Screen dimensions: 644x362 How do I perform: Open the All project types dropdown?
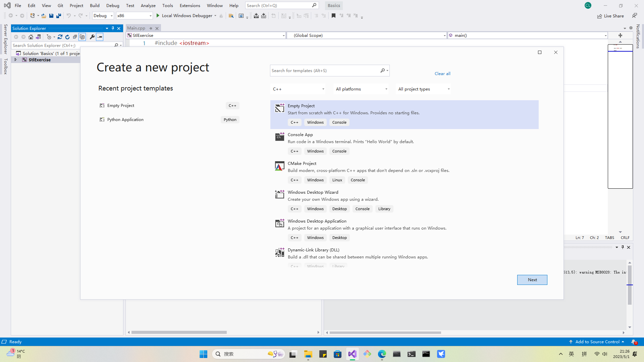(424, 89)
